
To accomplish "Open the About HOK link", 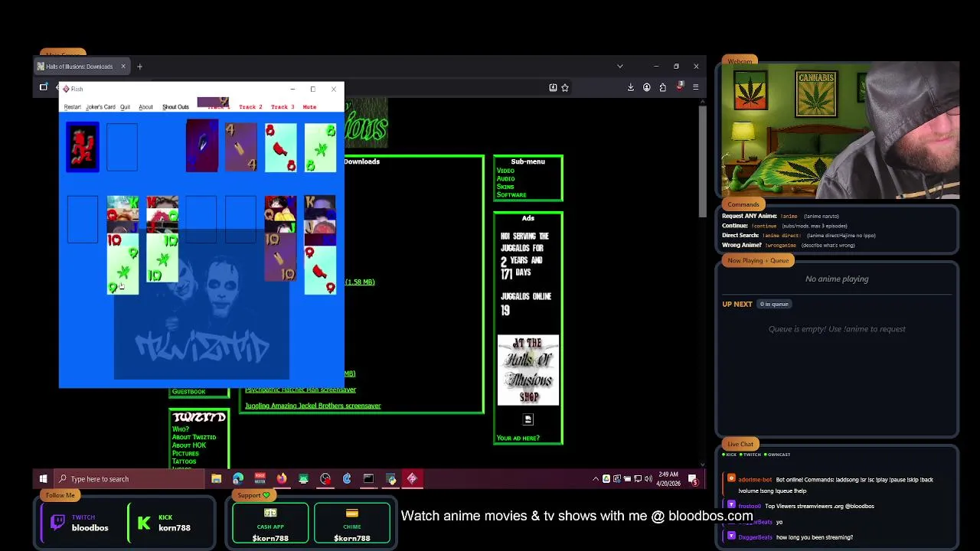I will (x=188, y=445).
